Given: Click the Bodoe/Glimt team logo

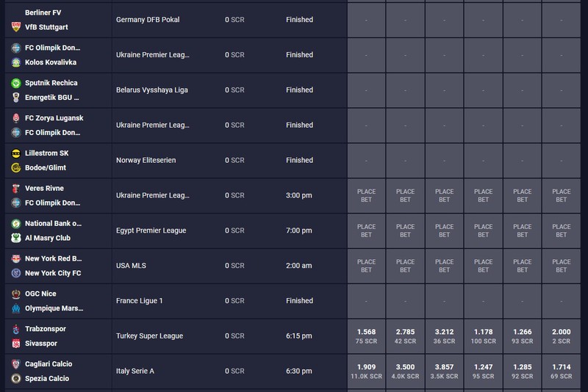Looking at the screenshot, I should [15, 167].
